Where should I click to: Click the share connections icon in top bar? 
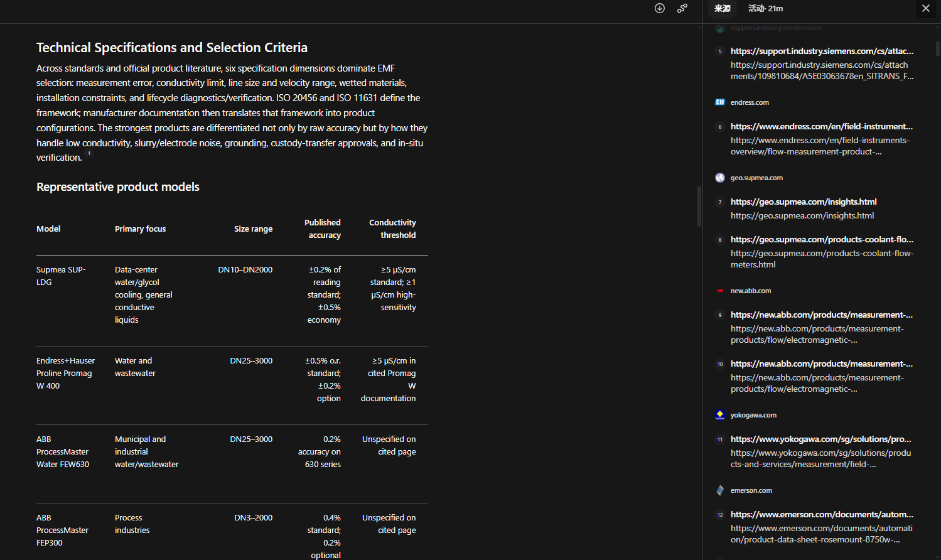[682, 8]
